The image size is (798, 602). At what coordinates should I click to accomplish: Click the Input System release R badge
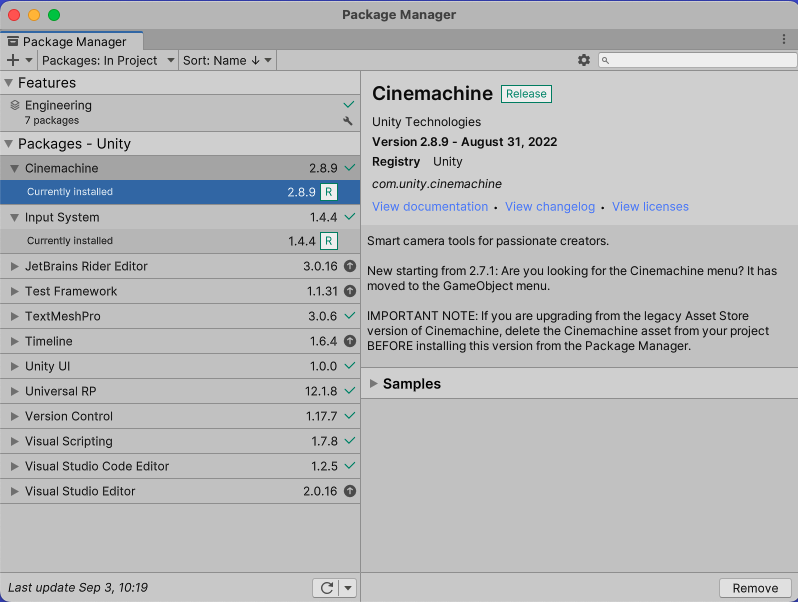pos(329,241)
